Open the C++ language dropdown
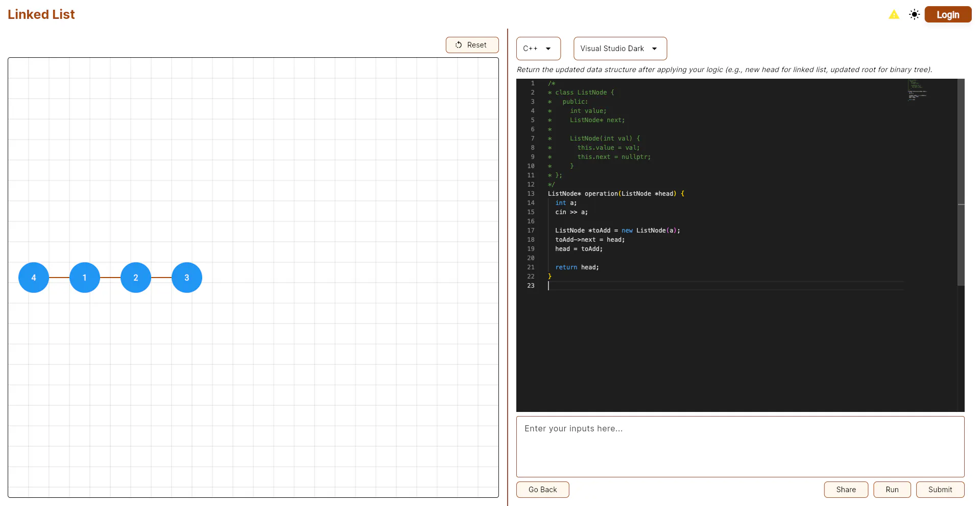The height and width of the screenshot is (506, 980). [538, 49]
